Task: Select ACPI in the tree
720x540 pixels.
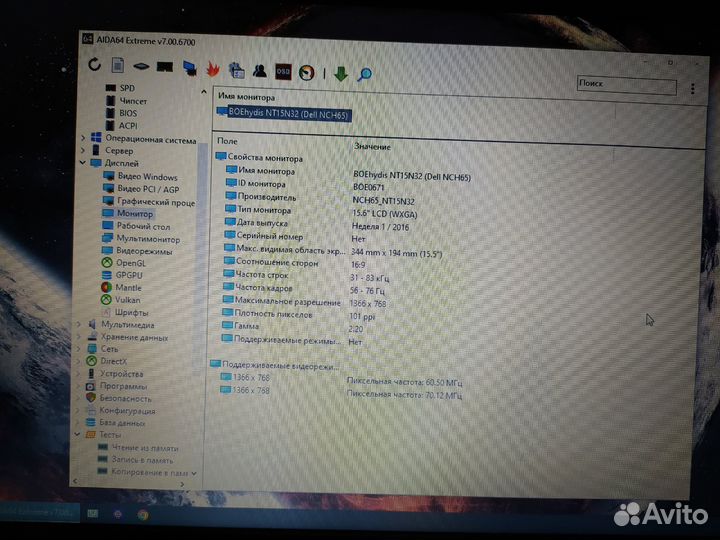Action: pos(128,125)
